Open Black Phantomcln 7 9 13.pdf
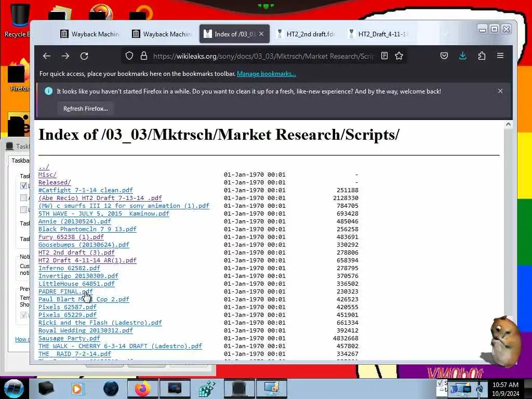The height and width of the screenshot is (399, 532). tap(87, 229)
